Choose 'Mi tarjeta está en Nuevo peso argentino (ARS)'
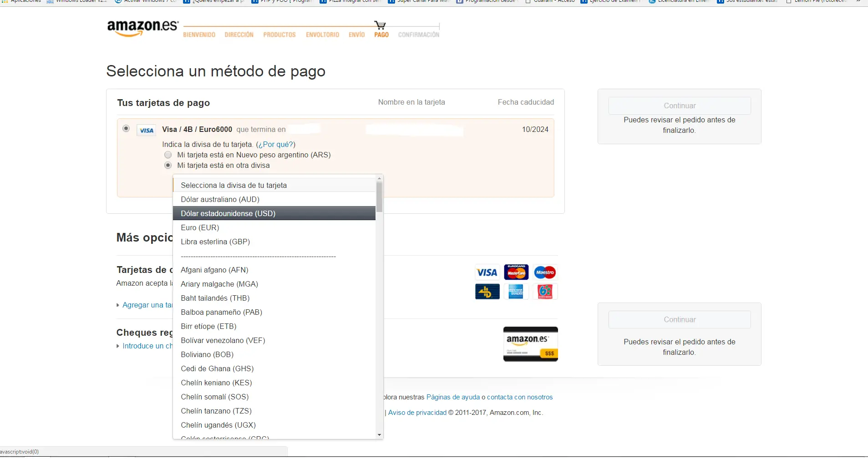Viewport: 868px width, 459px height. [x=168, y=155]
